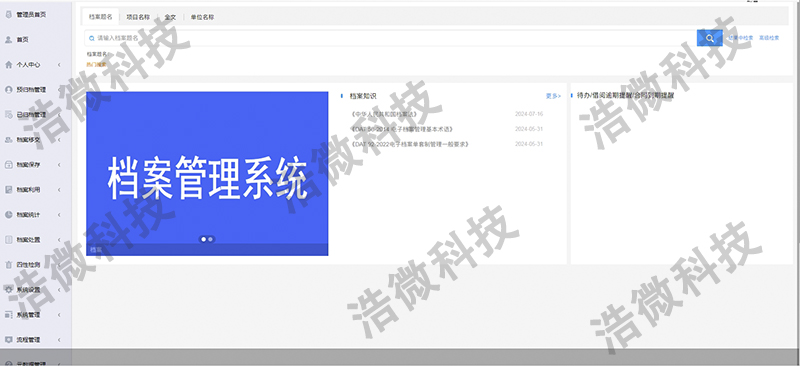This screenshot has width=800, height=366.
Task: Open the DA/T 92-2022 电子档案单套制管理 article
Action: 410,144
